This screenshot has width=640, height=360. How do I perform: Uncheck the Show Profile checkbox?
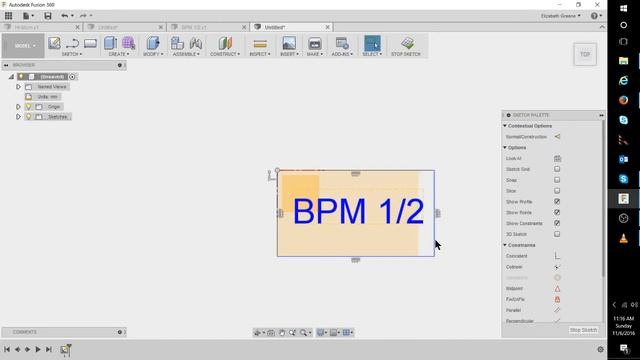[x=557, y=202]
